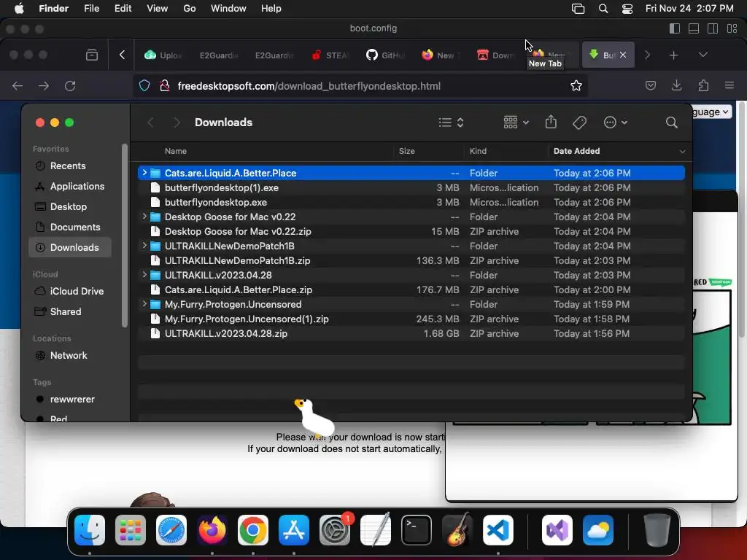The width and height of the screenshot is (747, 560).
Task: Sort files by Size column
Action: [x=406, y=151]
